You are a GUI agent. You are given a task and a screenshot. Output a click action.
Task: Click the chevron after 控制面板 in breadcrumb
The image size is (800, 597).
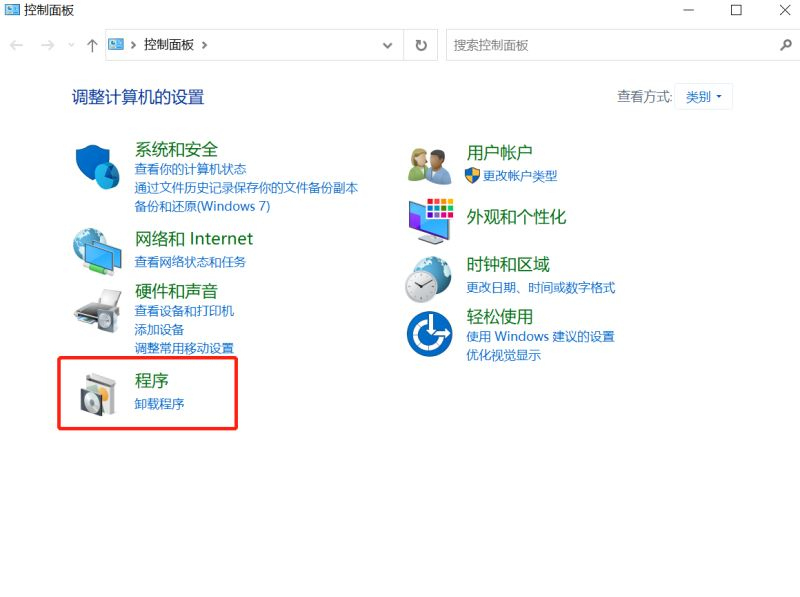[x=205, y=45]
